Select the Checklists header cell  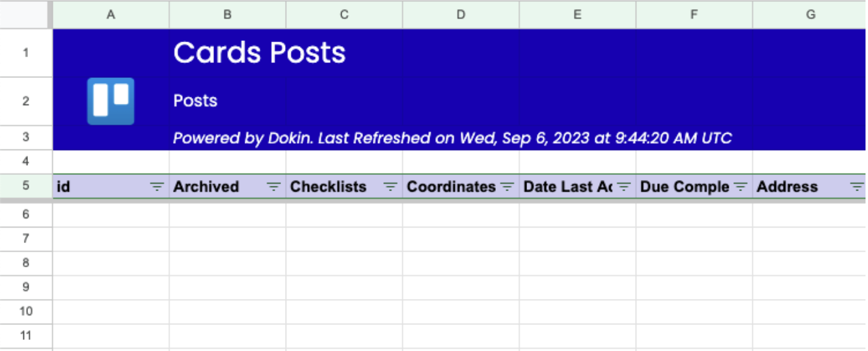(329, 187)
